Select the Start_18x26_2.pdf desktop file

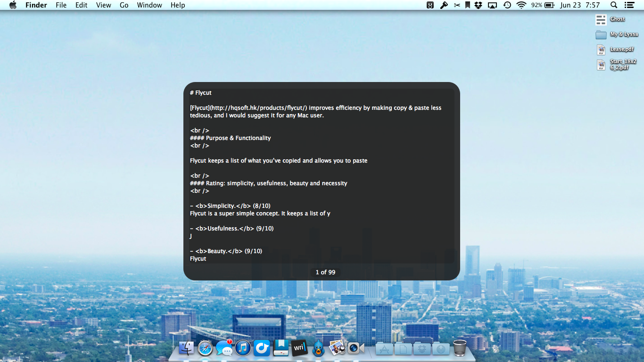click(617, 65)
